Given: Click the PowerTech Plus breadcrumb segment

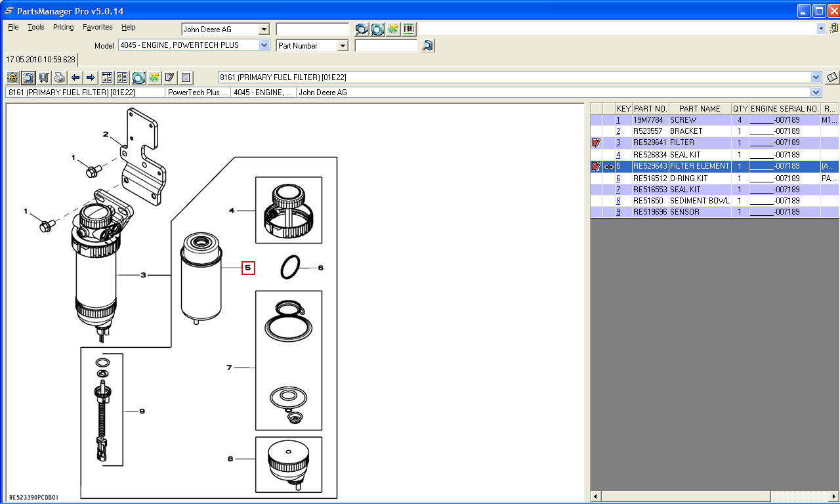Looking at the screenshot, I should click(x=198, y=93).
